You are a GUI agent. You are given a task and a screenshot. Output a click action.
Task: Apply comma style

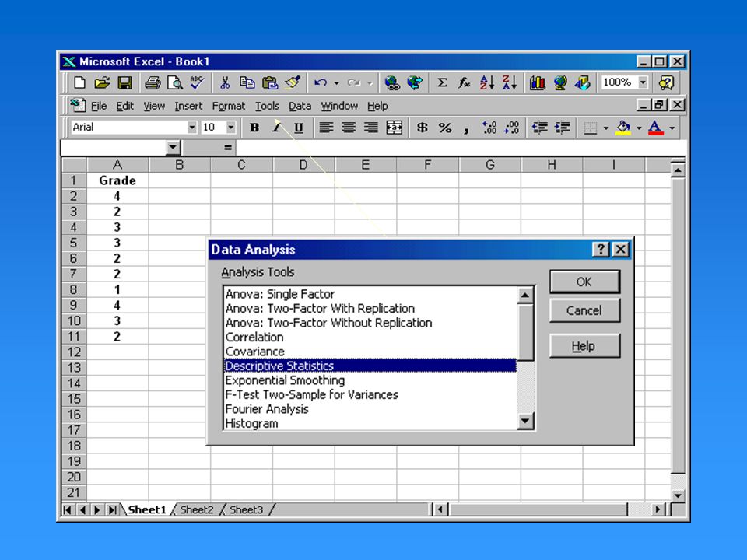[466, 129]
